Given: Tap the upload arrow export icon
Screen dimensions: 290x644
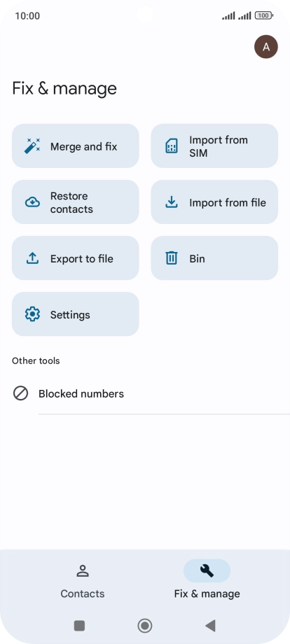Looking at the screenshot, I should click(x=32, y=258).
